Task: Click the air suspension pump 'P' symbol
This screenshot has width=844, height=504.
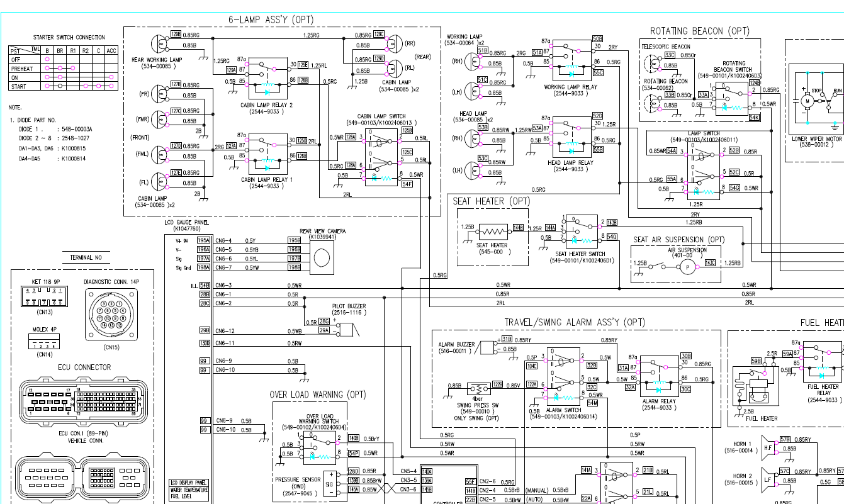Action: coord(687,267)
